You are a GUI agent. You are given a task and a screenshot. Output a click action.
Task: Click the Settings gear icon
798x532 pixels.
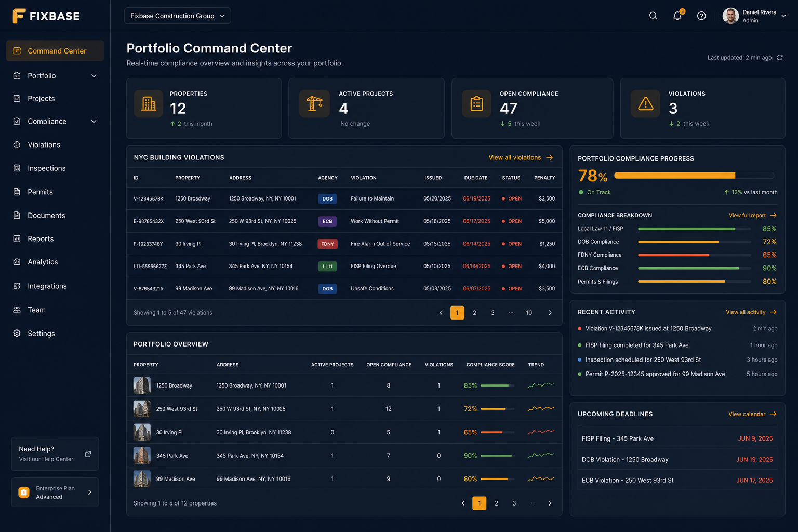click(17, 333)
